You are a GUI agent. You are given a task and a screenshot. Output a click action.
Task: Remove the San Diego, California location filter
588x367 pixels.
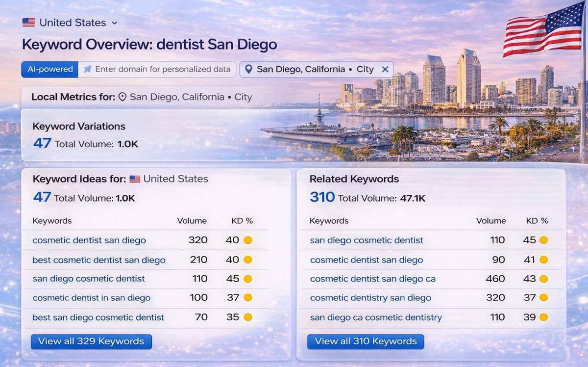tap(386, 69)
